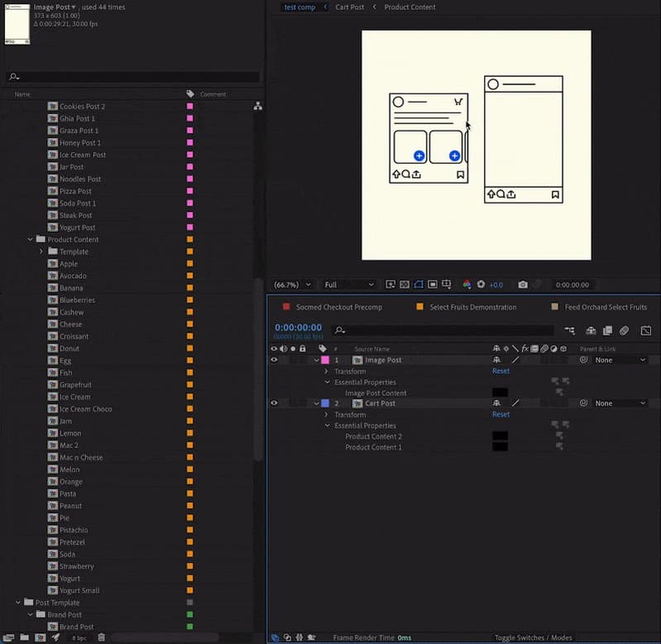Switch to Select Fruits Demonstration tab
Image resolution: width=661 pixels, height=644 pixels.
[x=472, y=307]
